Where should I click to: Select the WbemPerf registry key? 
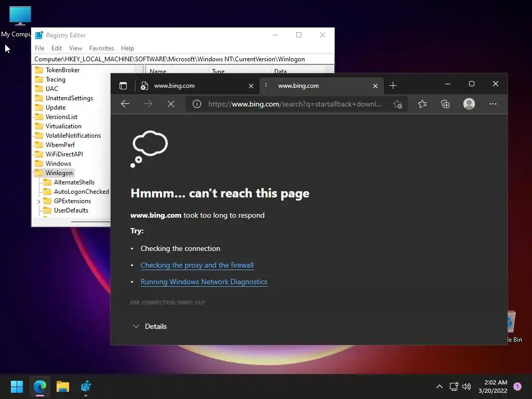coord(60,145)
